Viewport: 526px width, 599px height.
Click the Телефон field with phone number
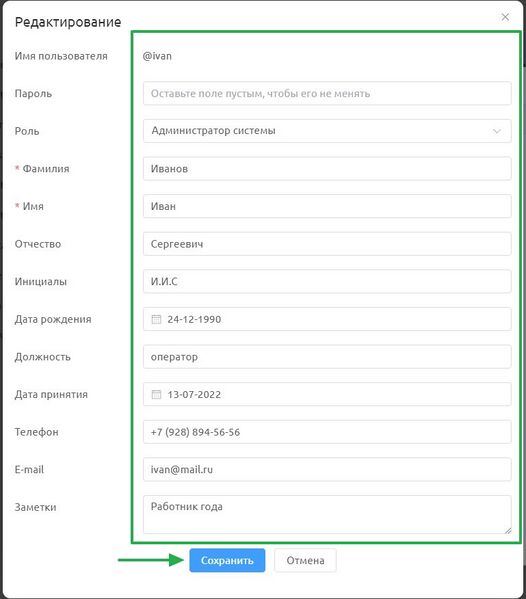pos(327,432)
